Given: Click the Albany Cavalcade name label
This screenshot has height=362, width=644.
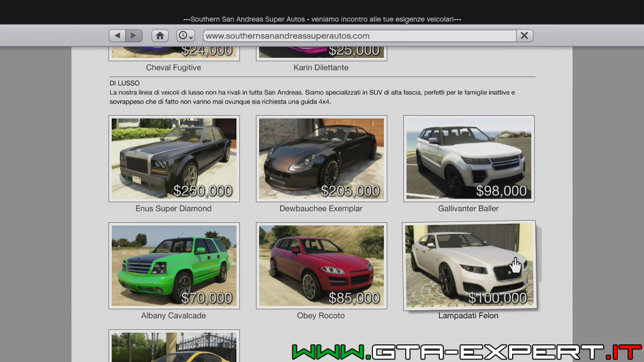Looking at the screenshot, I should click(174, 316).
